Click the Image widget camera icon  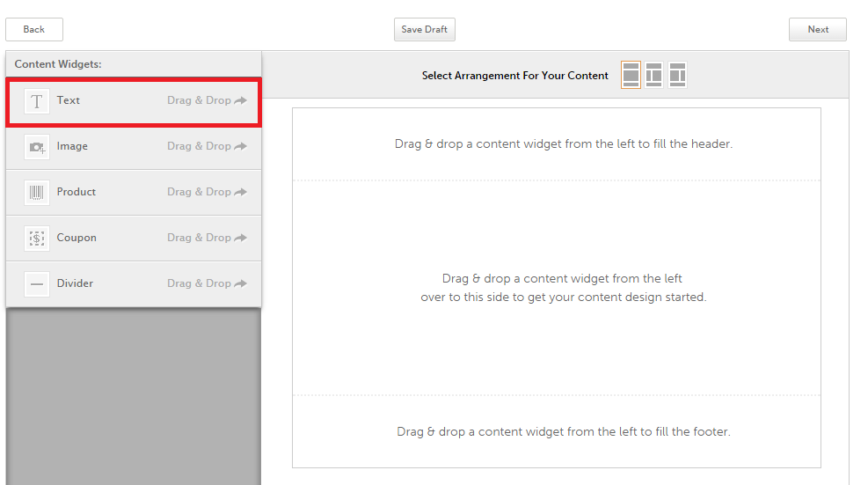(x=37, y=147)
